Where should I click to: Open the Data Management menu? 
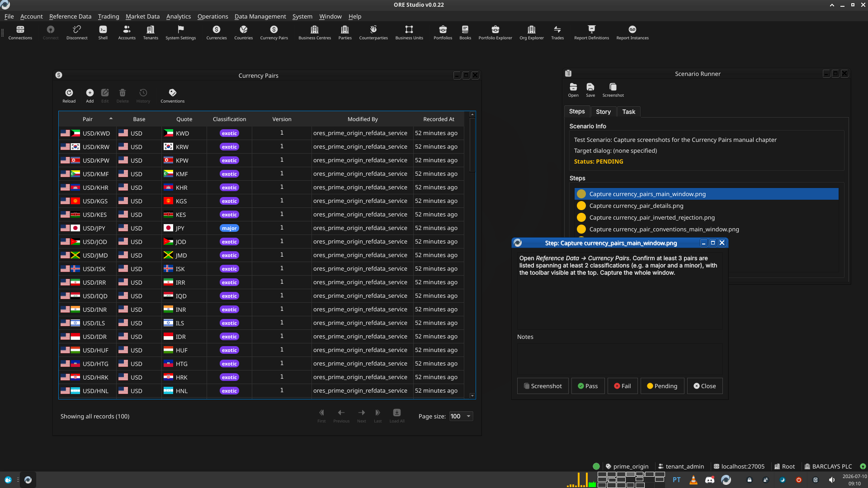(x=260, y=16)
